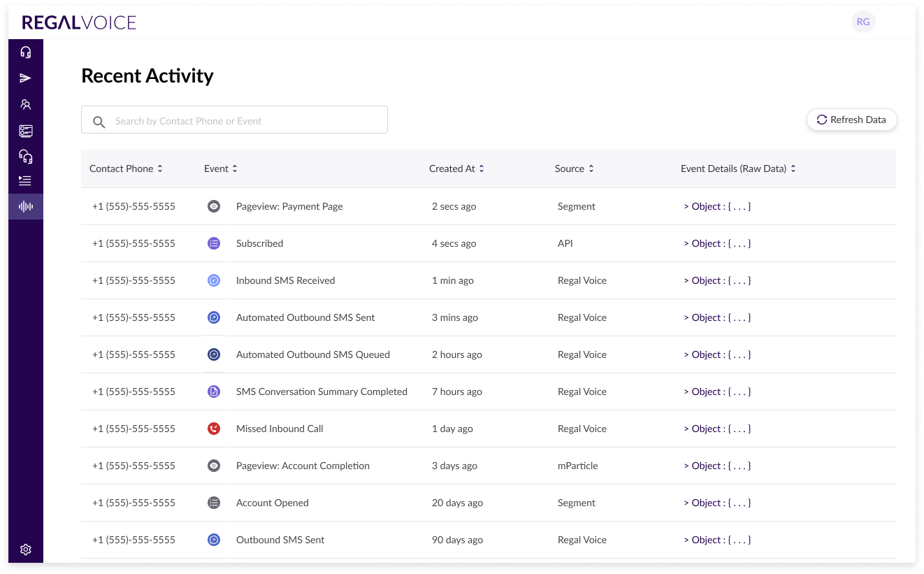
Task: Sort by Created At column header
Action: [x=456, y=168]
